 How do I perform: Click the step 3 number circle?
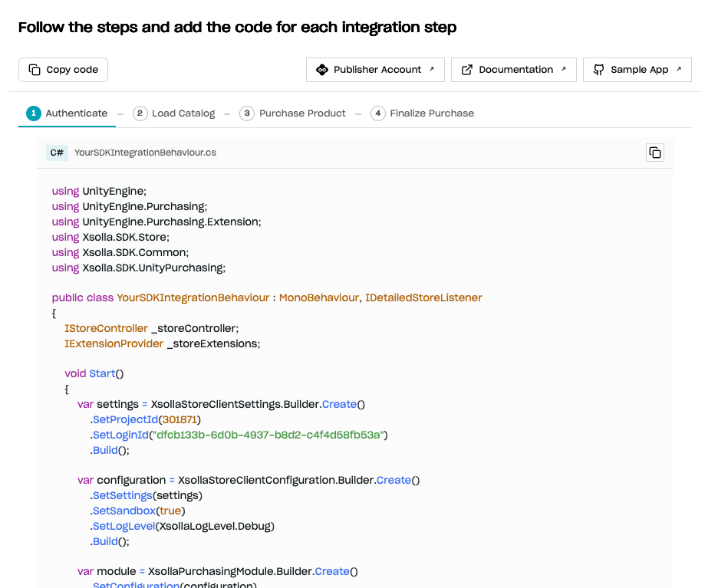247,113
